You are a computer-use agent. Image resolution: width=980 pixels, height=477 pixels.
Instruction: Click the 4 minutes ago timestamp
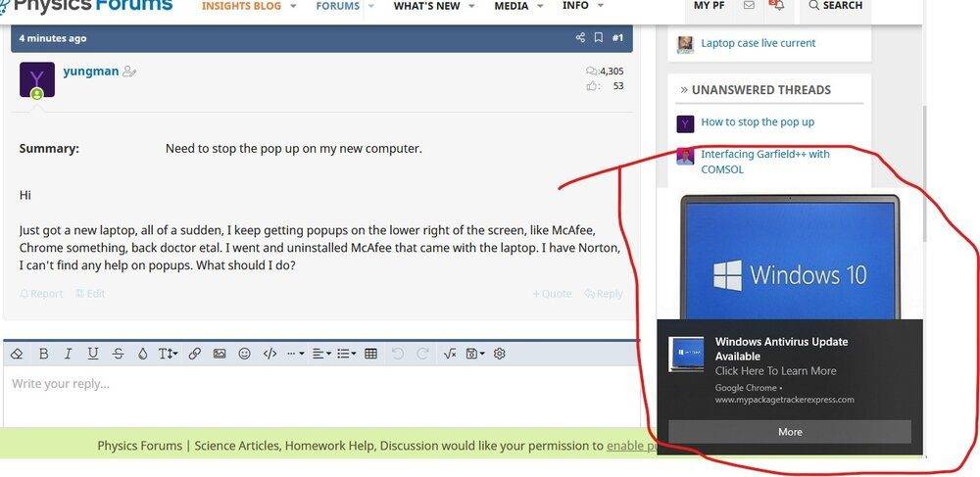pyautogui.click(x=53, y=38)
